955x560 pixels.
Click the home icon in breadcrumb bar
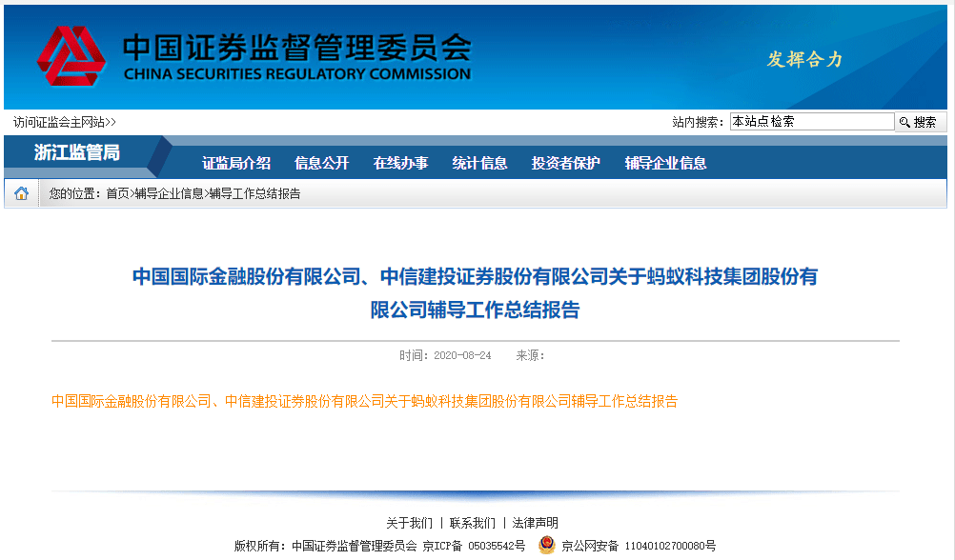pyautogui.click(x=21, y=193)
